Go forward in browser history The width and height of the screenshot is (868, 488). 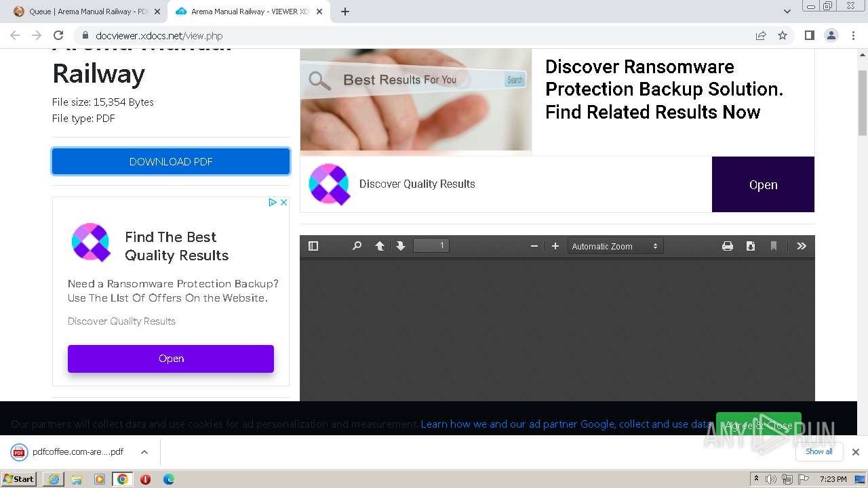click(x=37, y=35)
